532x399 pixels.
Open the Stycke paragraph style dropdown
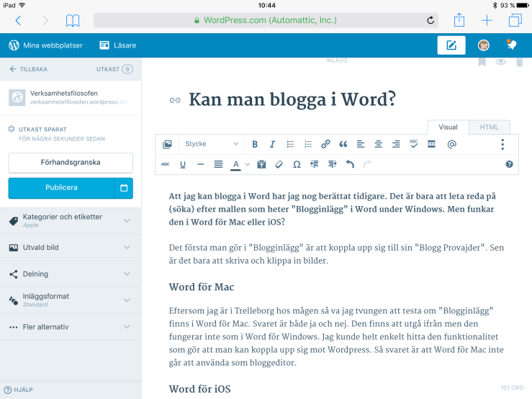(x=212, y=144)
